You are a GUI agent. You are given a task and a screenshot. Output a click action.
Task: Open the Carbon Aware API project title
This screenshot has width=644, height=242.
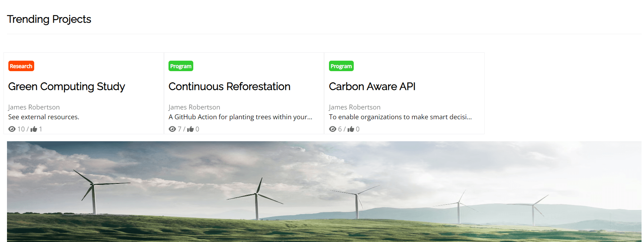point(372,86)
